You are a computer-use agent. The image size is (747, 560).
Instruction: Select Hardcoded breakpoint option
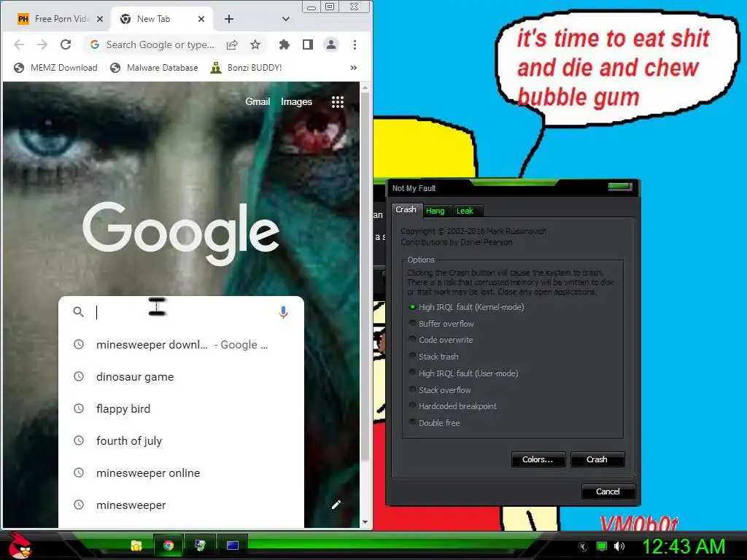(x=453, y=406)
